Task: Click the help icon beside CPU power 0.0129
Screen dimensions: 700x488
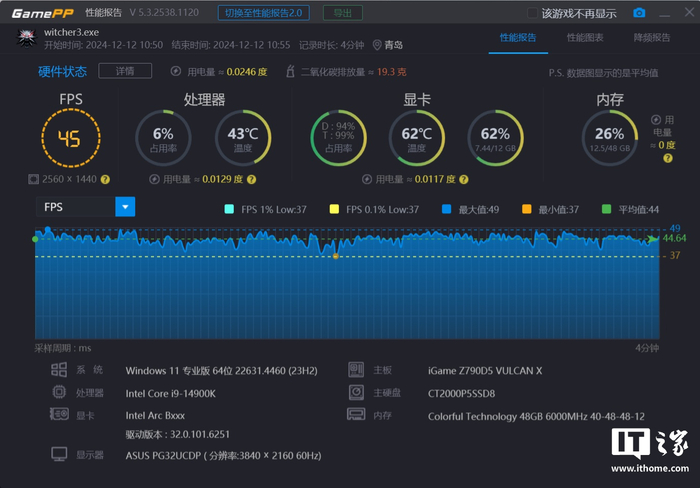Action: pos(251,179)
